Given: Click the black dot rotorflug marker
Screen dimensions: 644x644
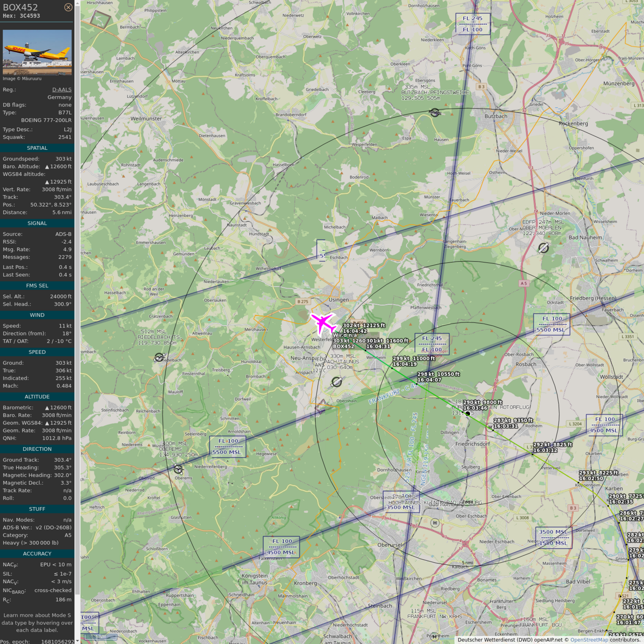Looking at the screenshot, I should (x=468, y=414).
